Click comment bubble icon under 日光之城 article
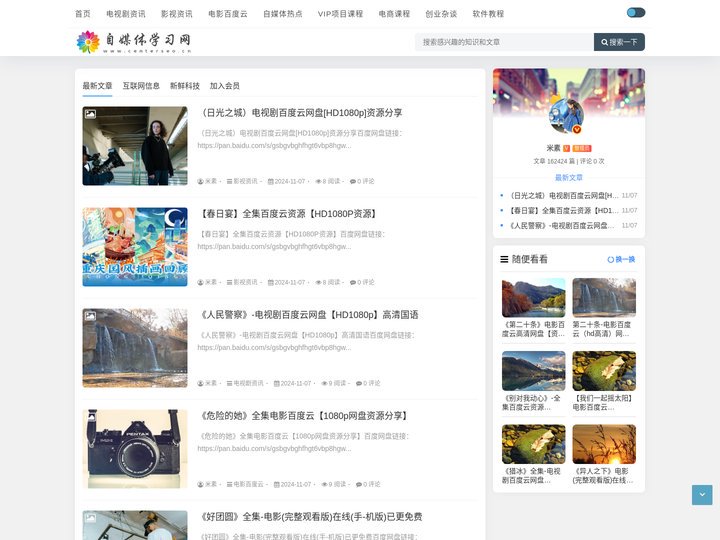 [353, 181]
